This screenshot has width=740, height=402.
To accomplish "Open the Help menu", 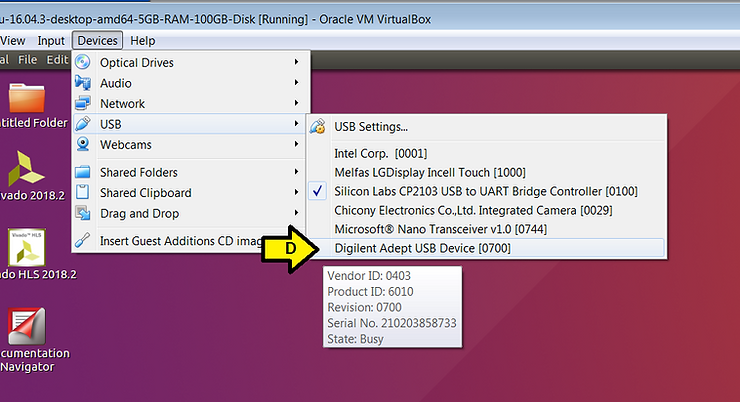I will pos(143,41).
